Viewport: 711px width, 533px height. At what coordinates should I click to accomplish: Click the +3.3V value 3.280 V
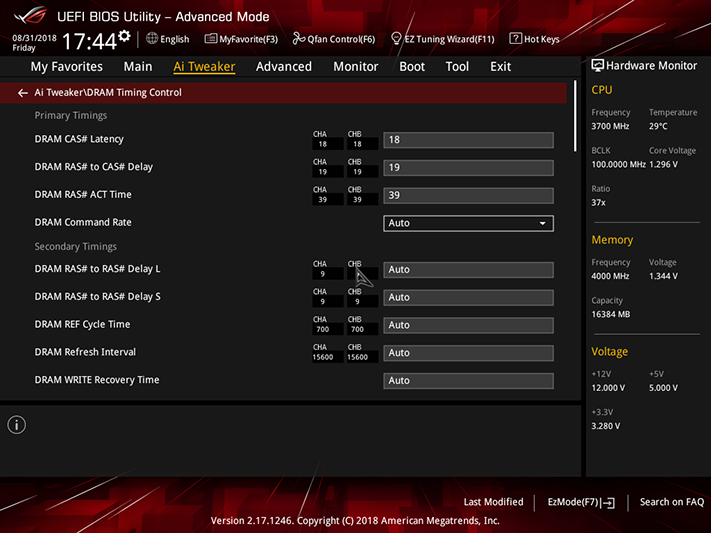[605, 426]
